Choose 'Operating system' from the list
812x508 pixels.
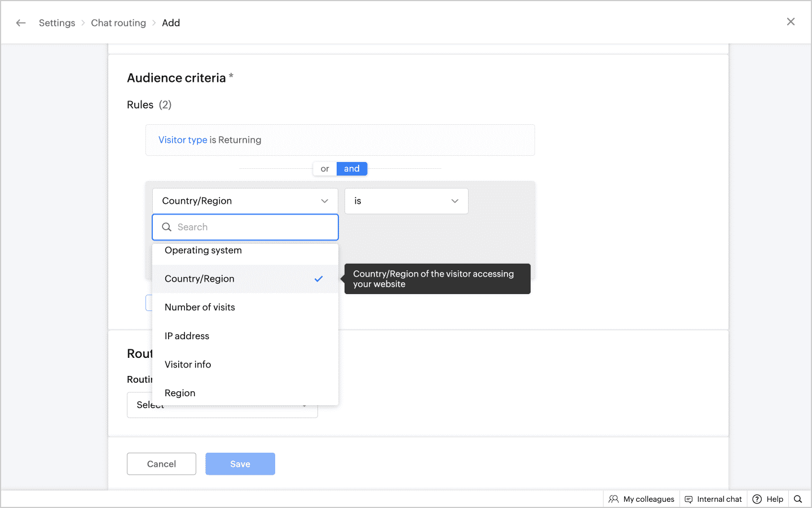tap(203, 251)
